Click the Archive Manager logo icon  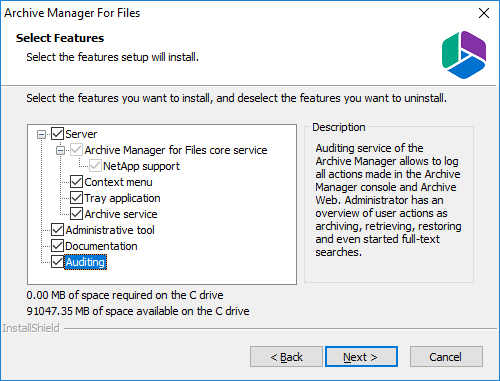[464, 55]
